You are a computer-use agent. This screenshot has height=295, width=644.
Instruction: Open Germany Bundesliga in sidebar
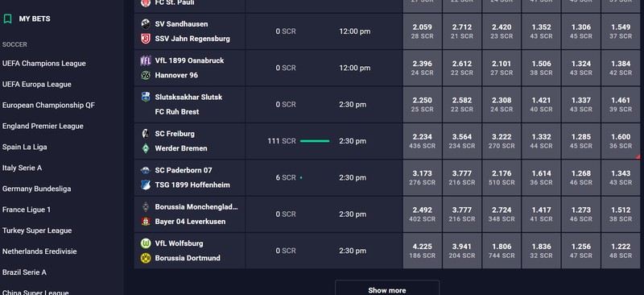36,189
